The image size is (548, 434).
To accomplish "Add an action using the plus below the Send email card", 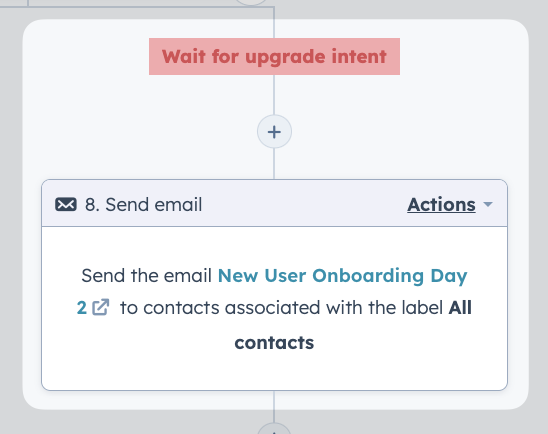I will 274,429.
